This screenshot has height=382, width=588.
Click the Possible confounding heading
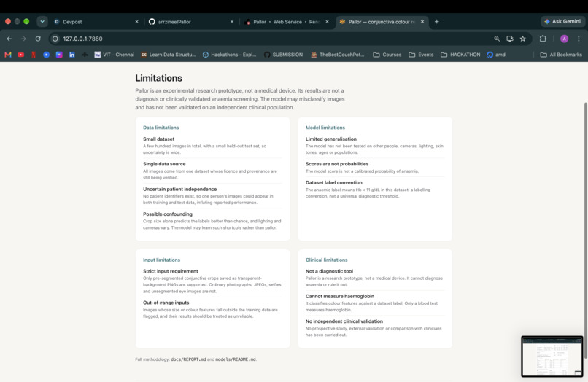(x=168, y=214)
